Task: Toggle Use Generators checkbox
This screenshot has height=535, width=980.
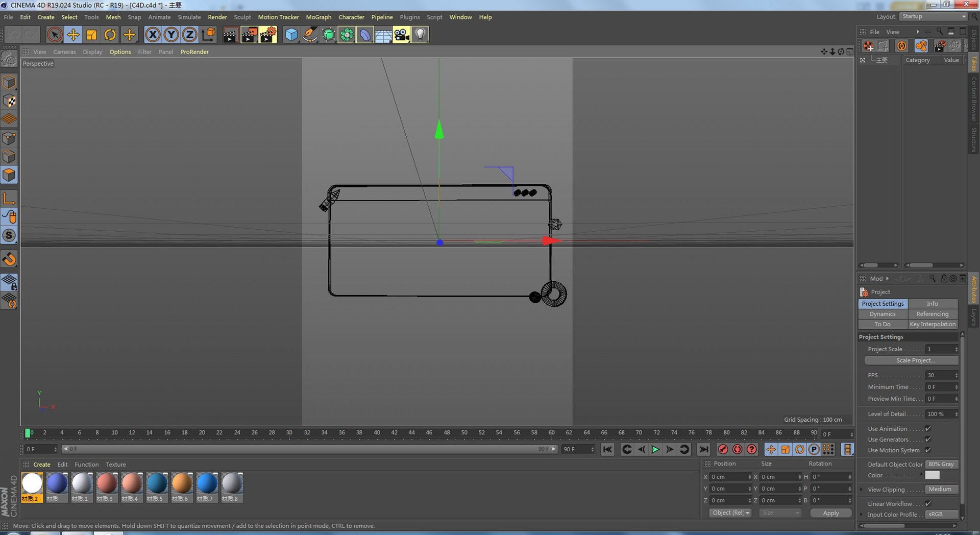Action: coord(928,439)
